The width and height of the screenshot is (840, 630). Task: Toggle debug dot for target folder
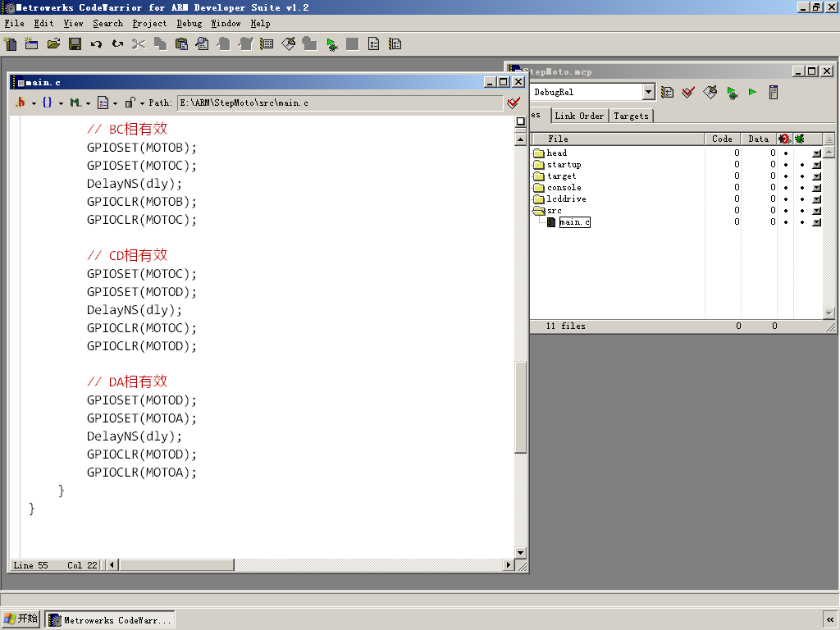pyautogui.click(x=802, y=176)
